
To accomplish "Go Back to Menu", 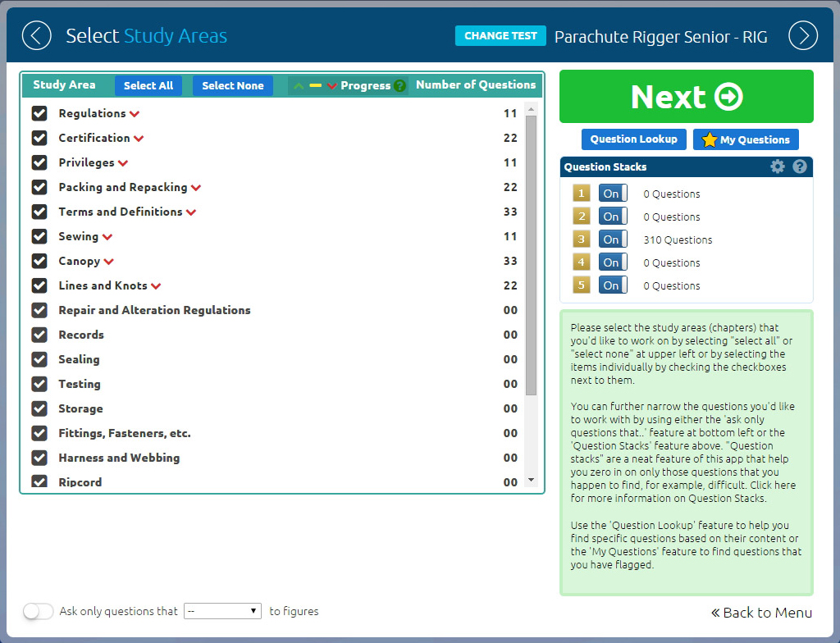I will click(761, 613).
